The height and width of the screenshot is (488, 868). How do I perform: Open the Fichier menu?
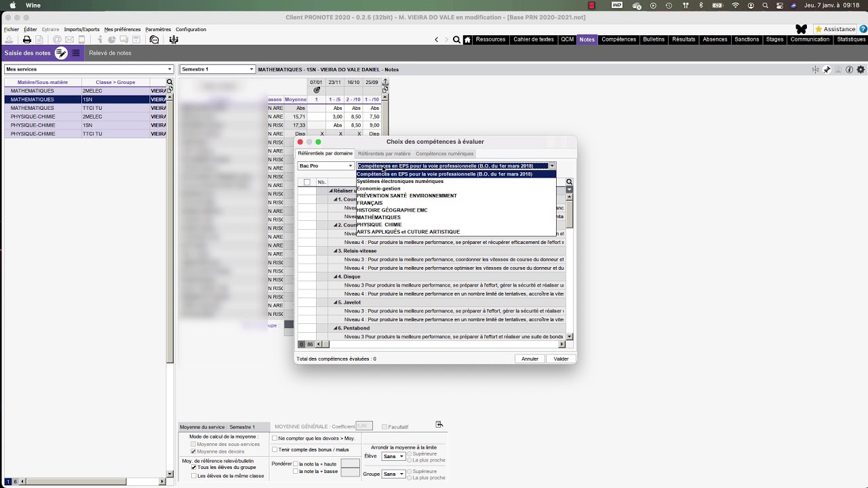pos(11,30)
